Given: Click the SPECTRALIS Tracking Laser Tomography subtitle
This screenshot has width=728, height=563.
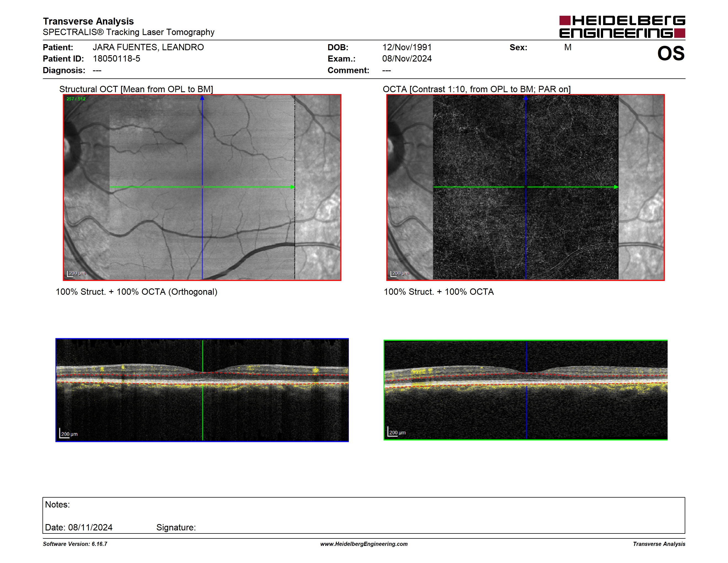Looking at the screenshot, I should (x=128, y=32).
